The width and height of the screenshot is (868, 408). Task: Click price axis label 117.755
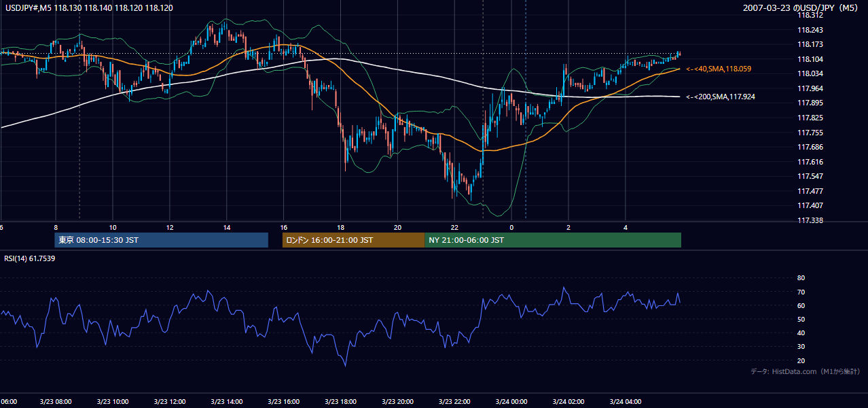(x=810, y=133)
